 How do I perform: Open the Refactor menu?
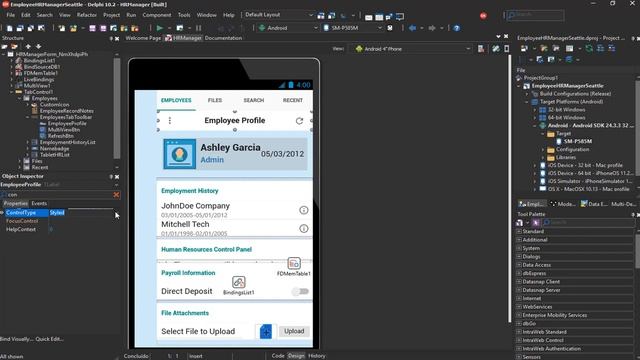point(87,15)
